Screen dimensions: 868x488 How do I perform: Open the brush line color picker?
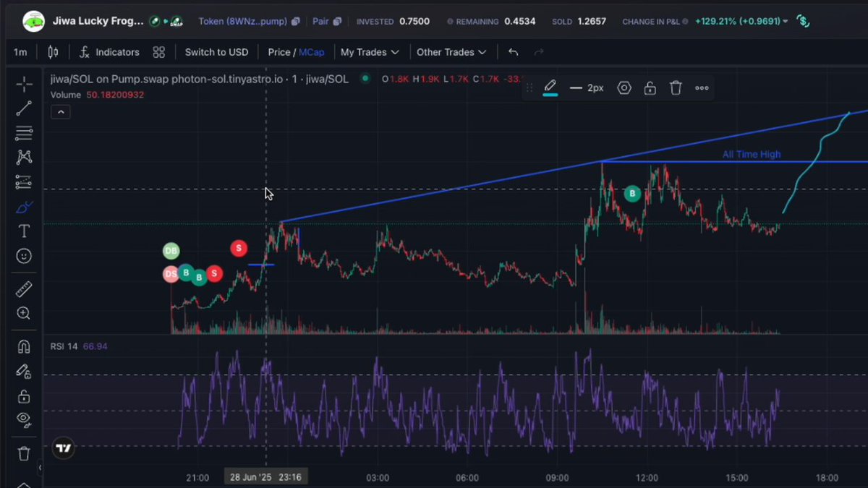[x=550, y=88]
